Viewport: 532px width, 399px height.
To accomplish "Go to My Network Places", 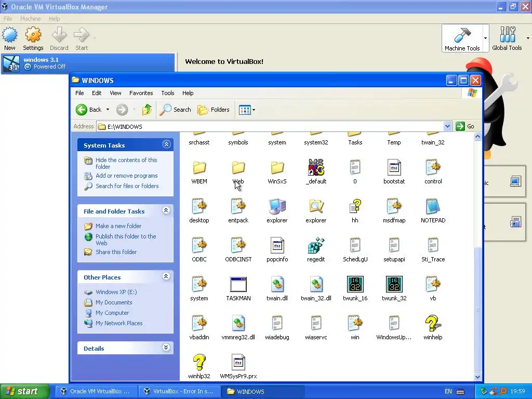I will [119, 323].
